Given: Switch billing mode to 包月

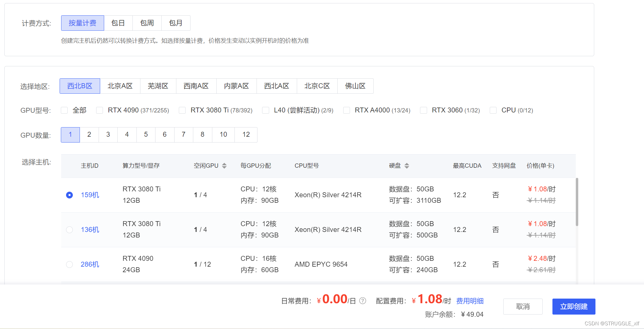Looking at the screenshot, I should click(176, 23).
